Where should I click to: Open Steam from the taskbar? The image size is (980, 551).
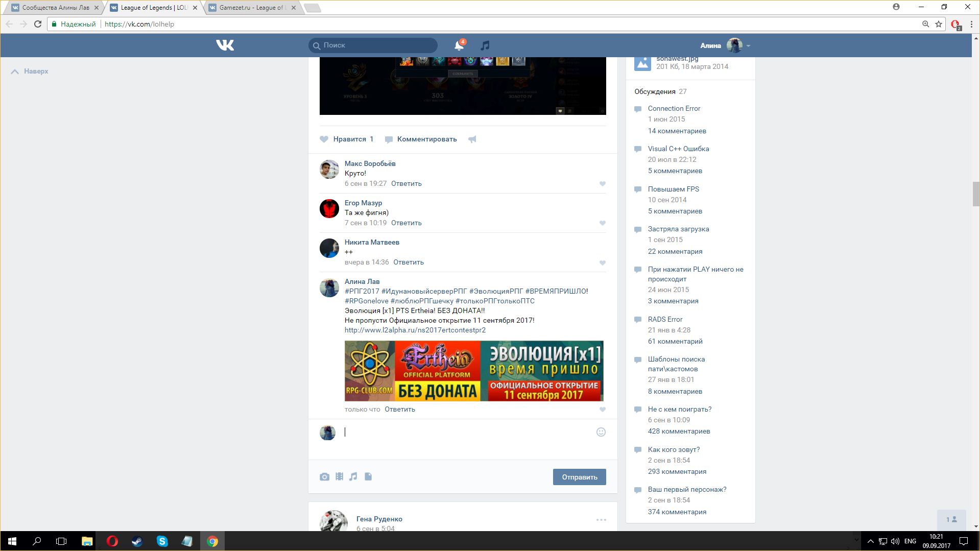point(137,541)
